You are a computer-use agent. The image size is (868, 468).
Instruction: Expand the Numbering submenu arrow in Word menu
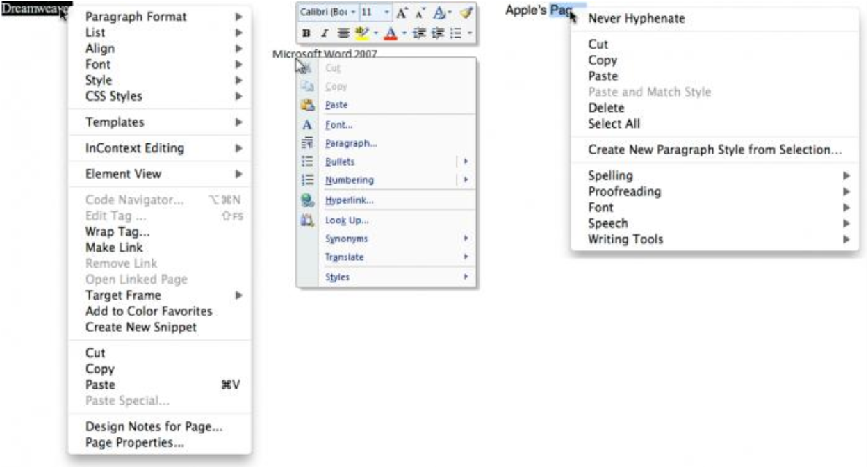pyautogui.click(x=466, y=180)
